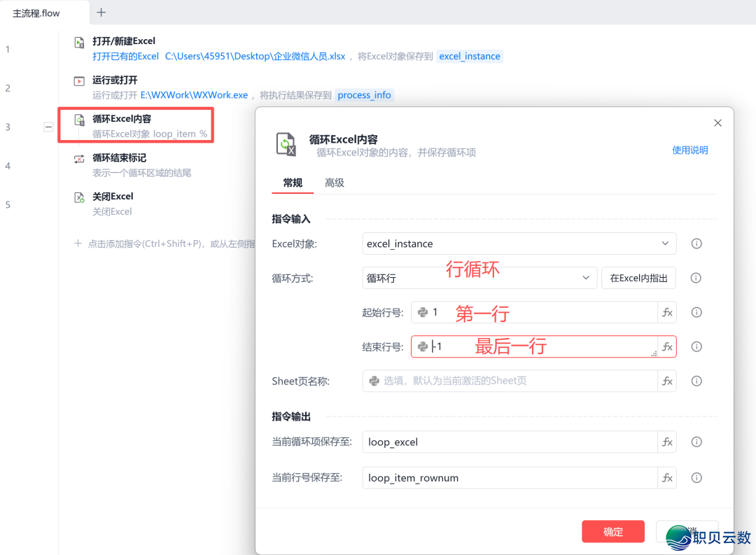Open fx editor for 结束行号 field
The height and width of the screenshot is (555, 756).
667,346
